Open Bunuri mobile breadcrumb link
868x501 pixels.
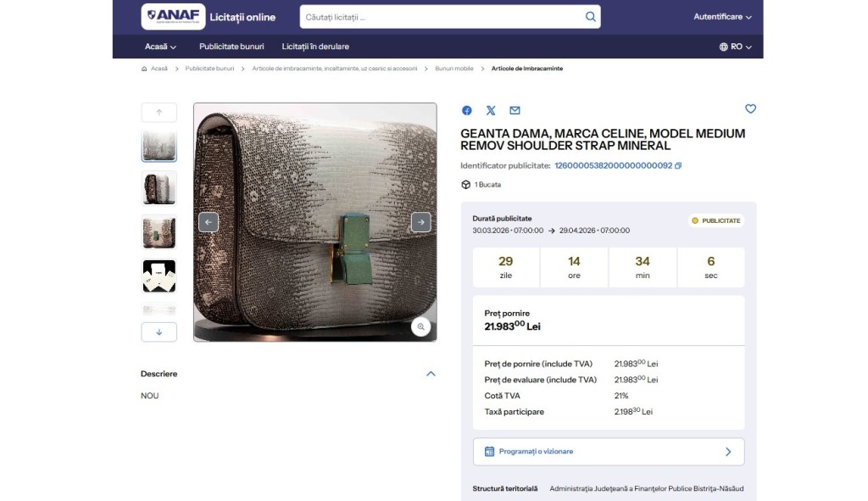[x=454, y=69]
